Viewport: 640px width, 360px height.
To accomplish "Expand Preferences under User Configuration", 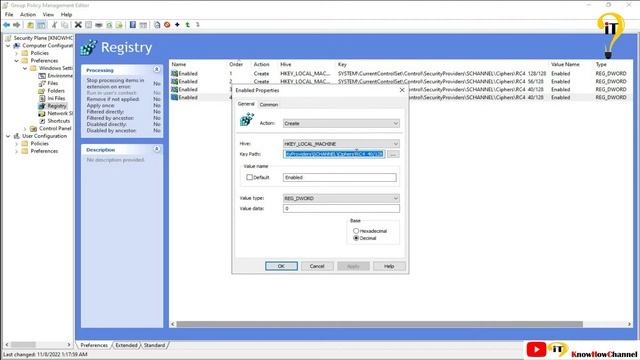I will [16, 151].
